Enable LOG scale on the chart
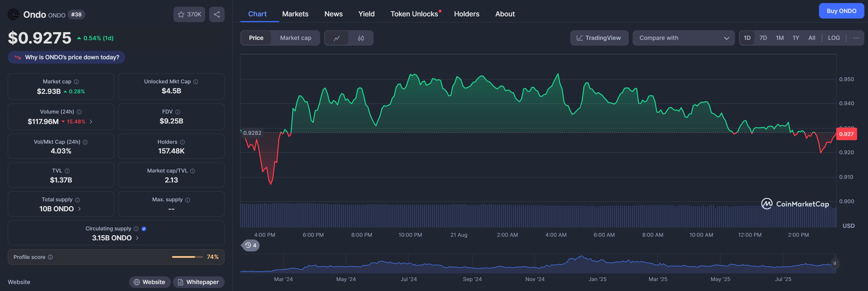 point(834,38)
